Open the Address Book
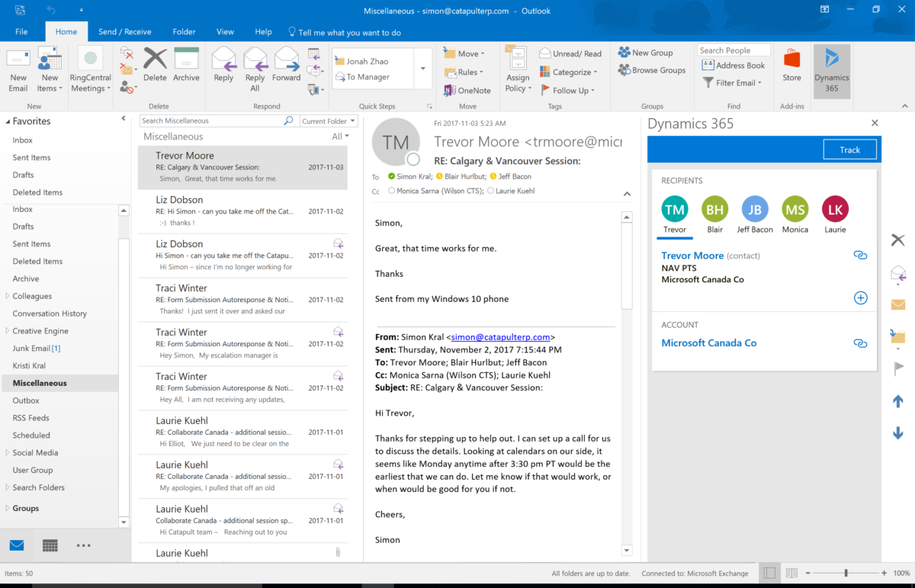The width and height of the screenshot is (915, 588). pyautogui.click(x=733, y=66)
